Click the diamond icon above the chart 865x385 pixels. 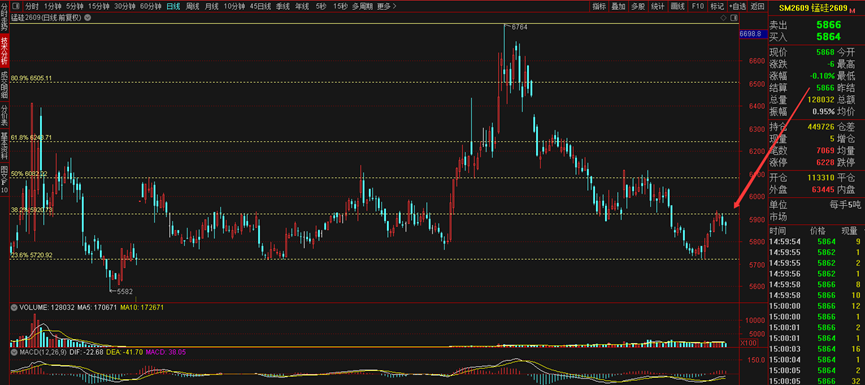[724, 18]
